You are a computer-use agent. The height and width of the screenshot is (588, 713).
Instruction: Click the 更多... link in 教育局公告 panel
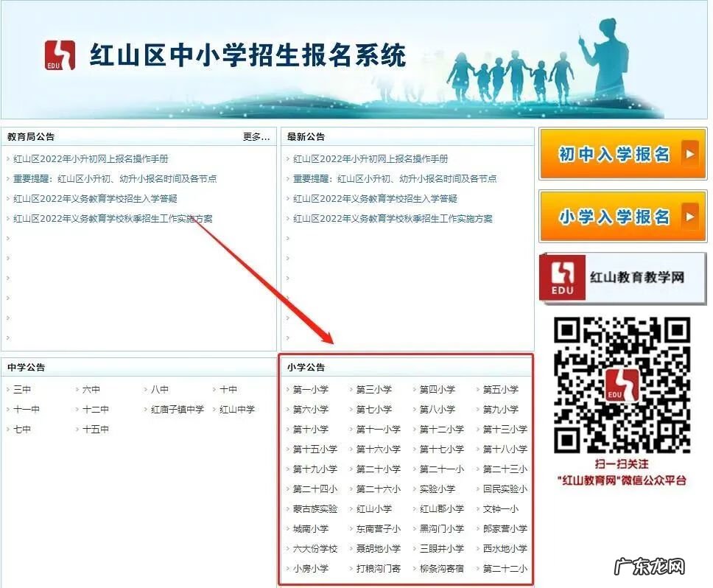pos(257,136)
